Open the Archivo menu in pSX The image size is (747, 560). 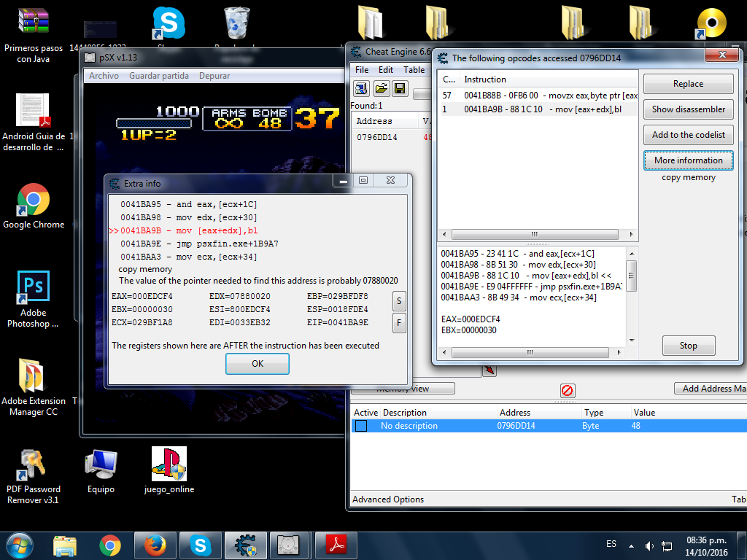click(x=104, y=76)
